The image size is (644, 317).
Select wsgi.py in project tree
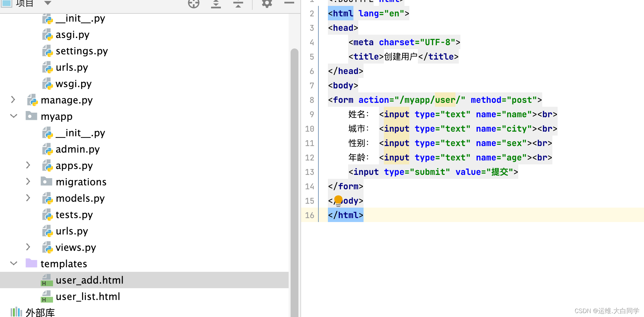(x=74, y=84)
